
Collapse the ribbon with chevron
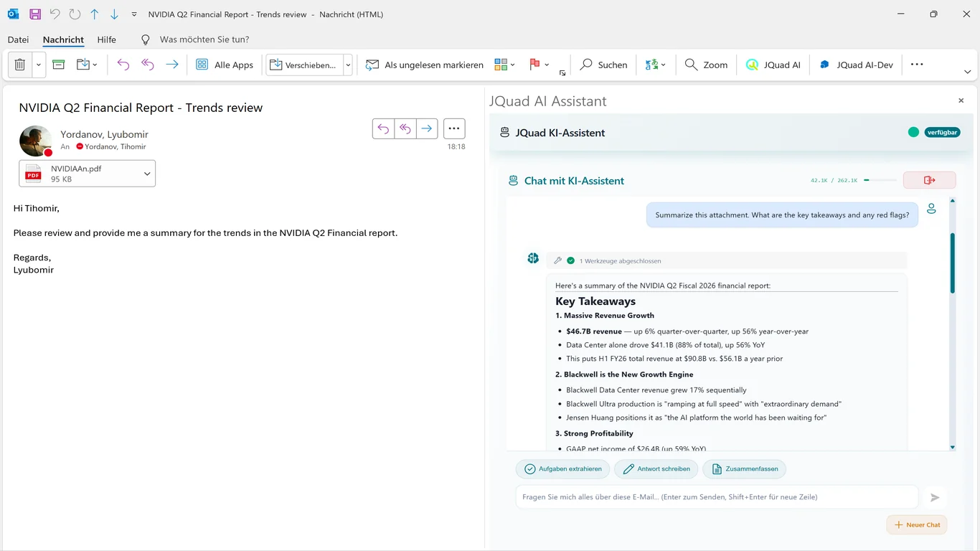(x=967, y=72)
